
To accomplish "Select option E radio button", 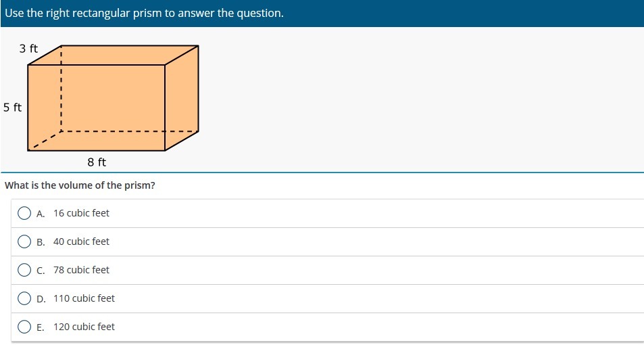I will 24,327.
